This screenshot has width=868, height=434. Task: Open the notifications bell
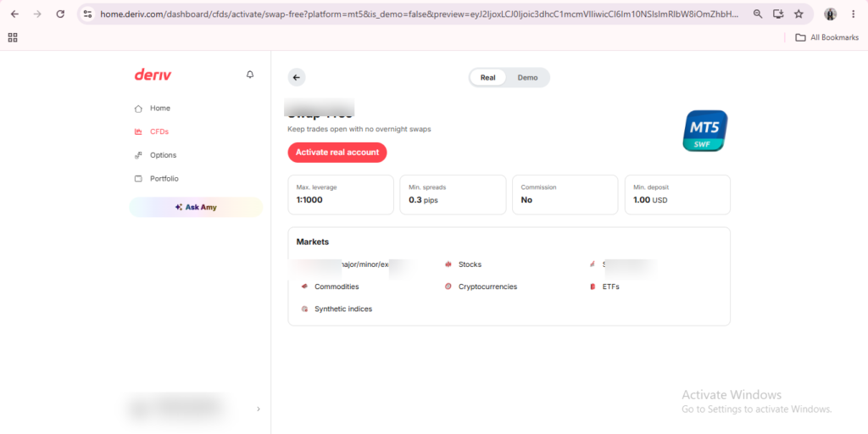[250, 75]
